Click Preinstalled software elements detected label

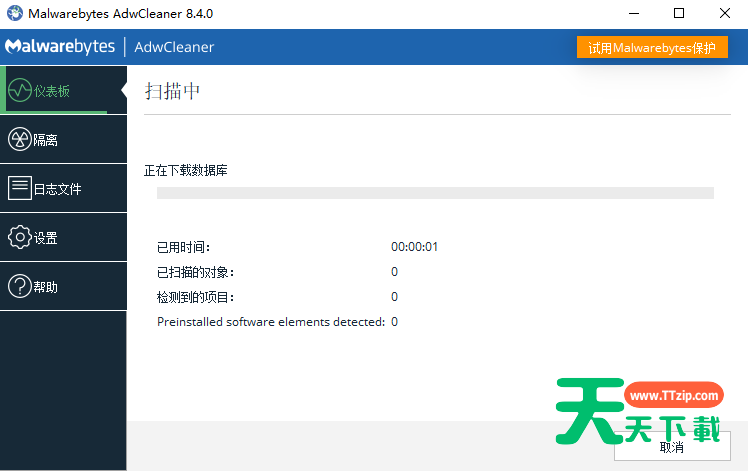(271, 322)
